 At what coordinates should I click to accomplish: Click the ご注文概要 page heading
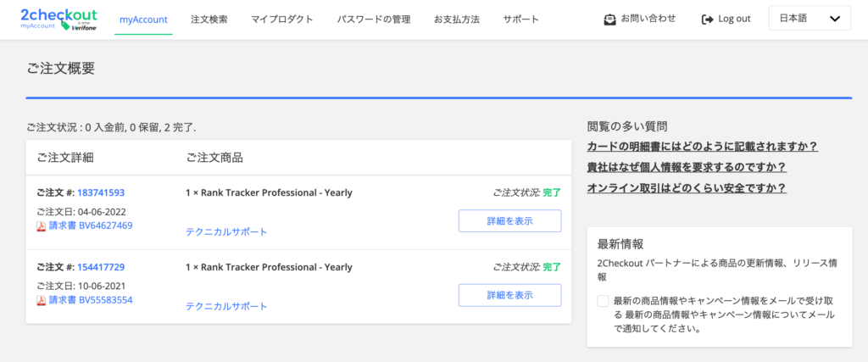61,68
